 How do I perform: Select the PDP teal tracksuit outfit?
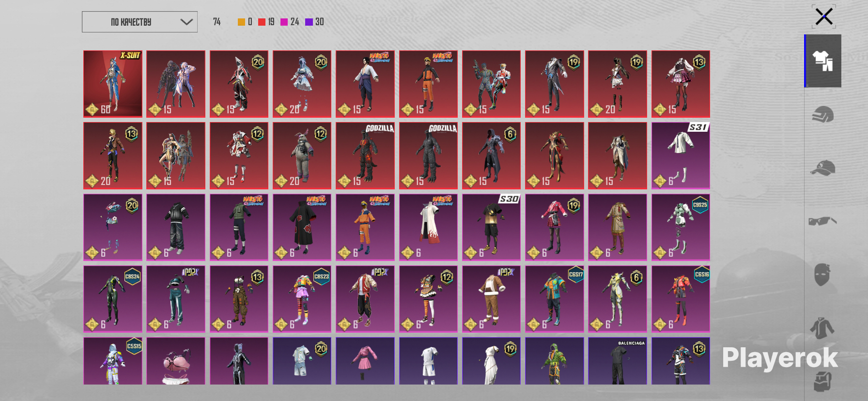176,299
